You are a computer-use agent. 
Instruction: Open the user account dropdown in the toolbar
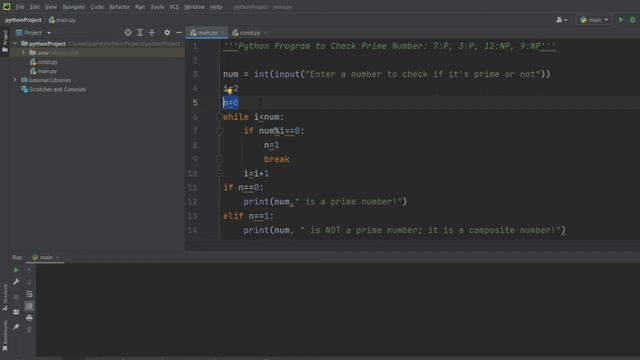[561, 20]
